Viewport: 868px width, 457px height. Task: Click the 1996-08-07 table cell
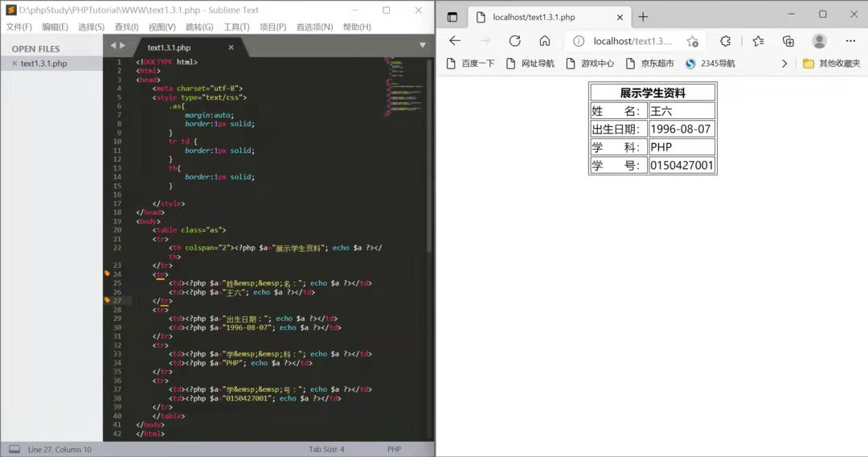pyautogui.click(x=682, y=129)
